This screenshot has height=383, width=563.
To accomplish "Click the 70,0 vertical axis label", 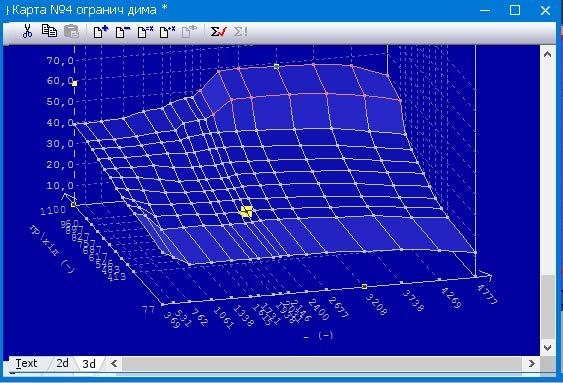I will tap(60, 60).
